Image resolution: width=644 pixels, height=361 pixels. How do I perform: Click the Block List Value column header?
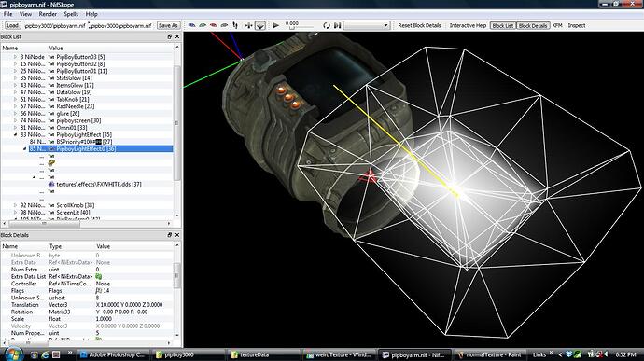coord(56,48)
